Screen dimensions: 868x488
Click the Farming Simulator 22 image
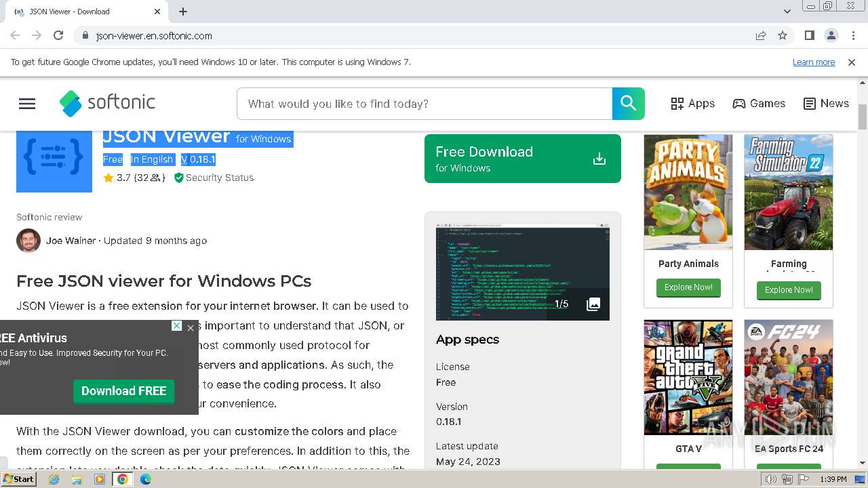[x=789, y=192]
